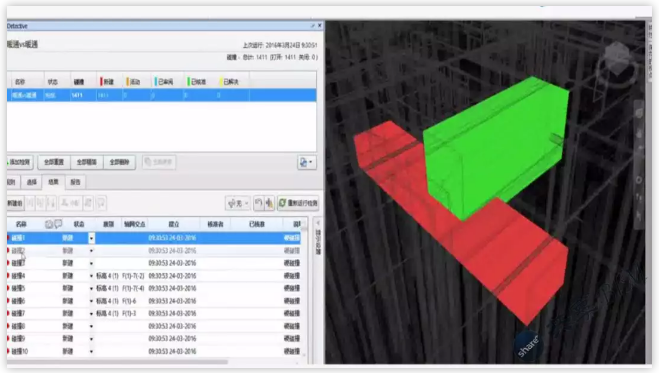Open status dropdown for 碰撞5 row

91,289
